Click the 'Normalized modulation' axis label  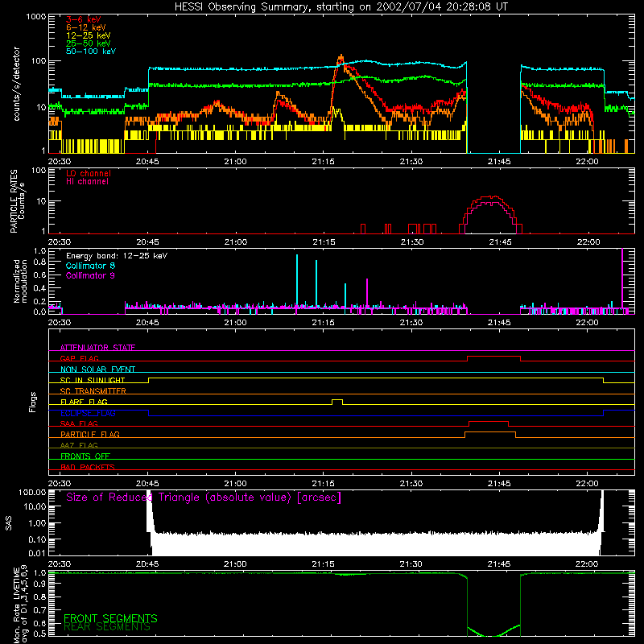pos(21,281)
